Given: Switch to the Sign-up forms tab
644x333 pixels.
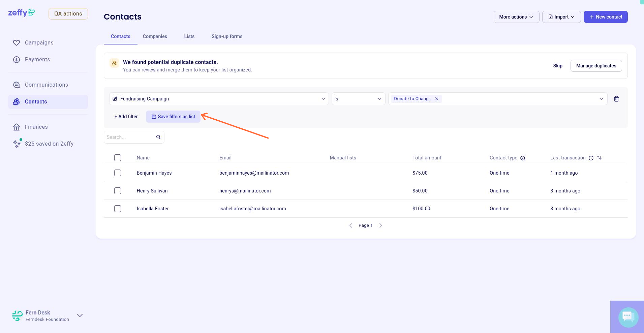Looking at the screenshot, I should coord(227,36).
